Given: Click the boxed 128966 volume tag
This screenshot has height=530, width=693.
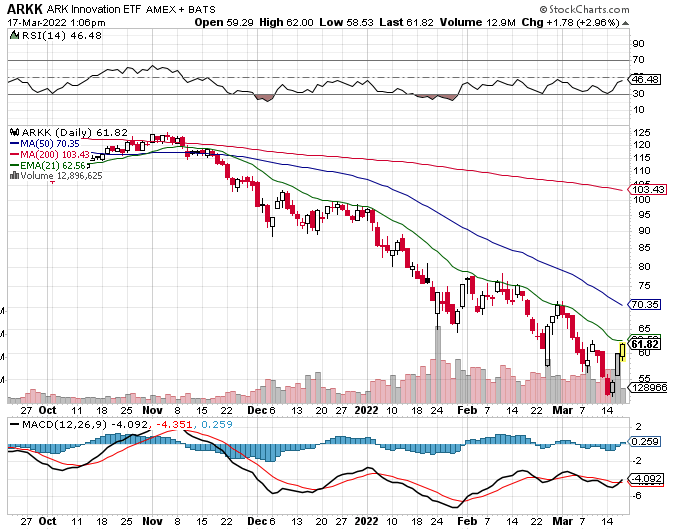Looking at the screenshot, I should [649, 388].
